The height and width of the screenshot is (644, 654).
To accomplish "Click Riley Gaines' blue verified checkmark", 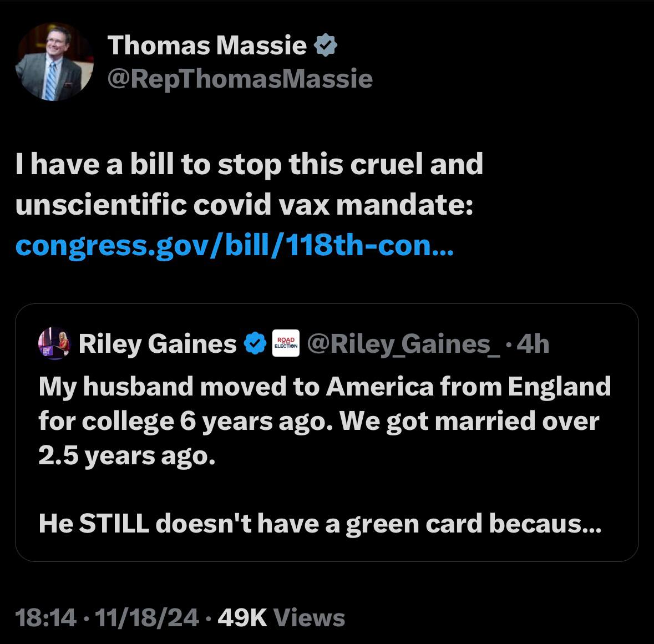I will pos(255,343).
